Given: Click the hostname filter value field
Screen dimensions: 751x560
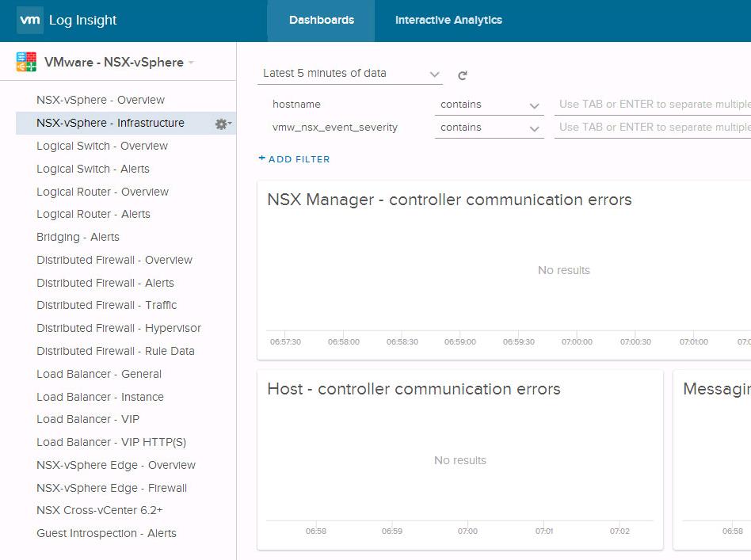Looking at the screenshot, I should (653, 105).
